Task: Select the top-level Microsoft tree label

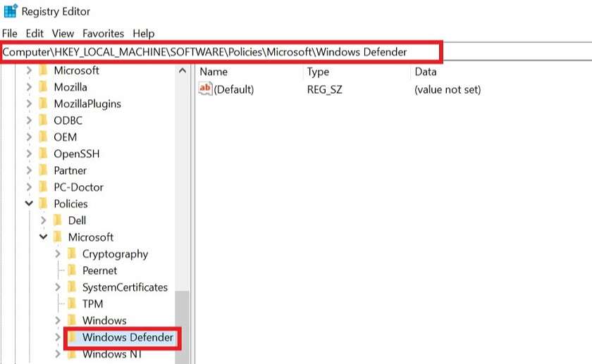Action: pos(77,70)
